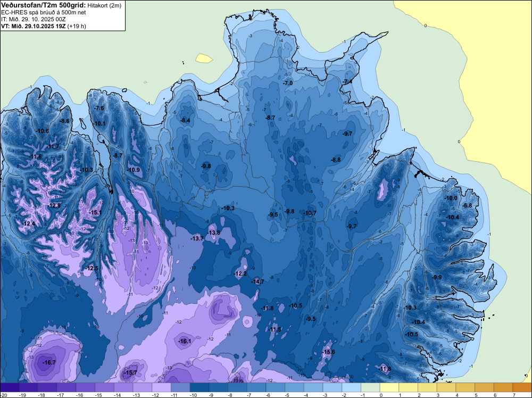The image size is (532, 398).
Task: Click the -12.2 temperature label
Action: (240, 273)
